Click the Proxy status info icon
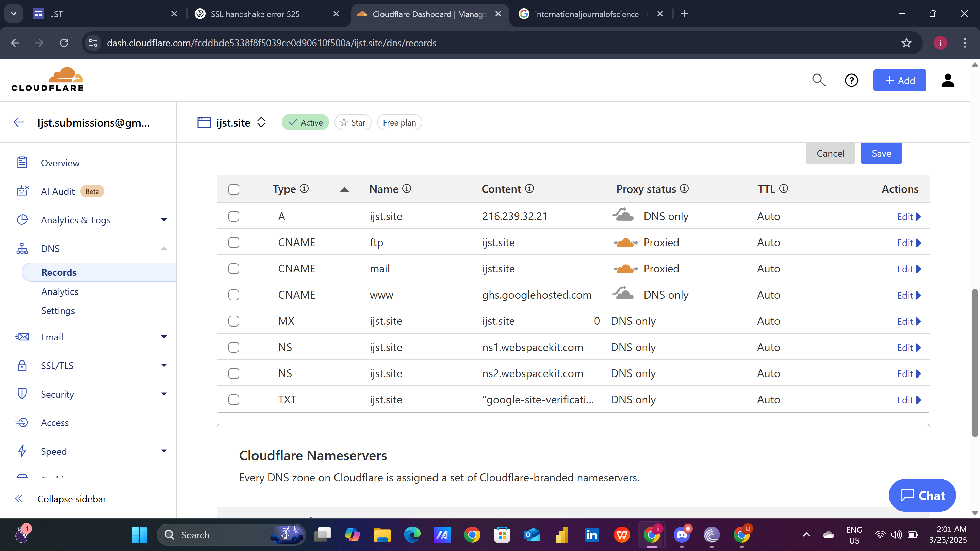Screen dimensions: 980x551 click(684, 189)
